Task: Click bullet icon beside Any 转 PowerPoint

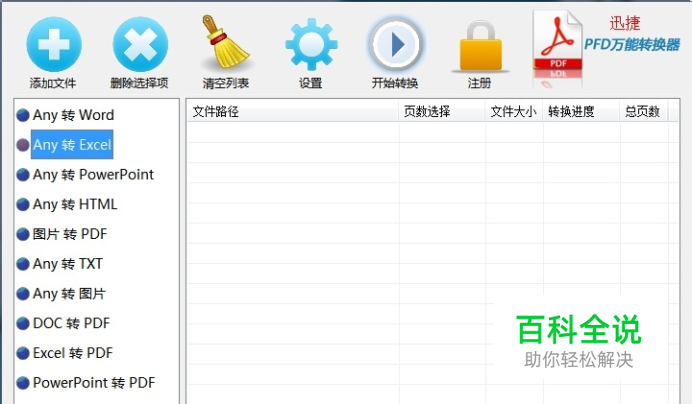Action: point(23,175)
